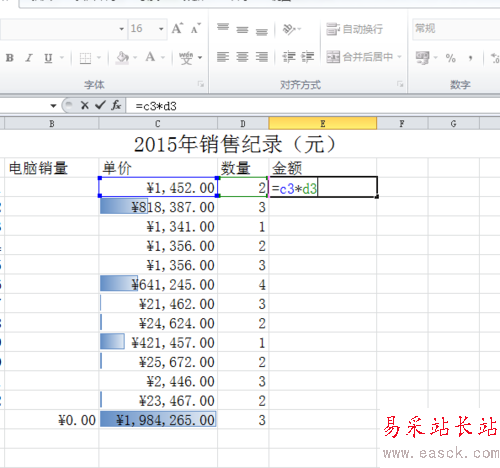Screen dimensions: 500x468
Task: Open the font color dropdown arrow
Action: pyautogui.click(x=163, y=58)
